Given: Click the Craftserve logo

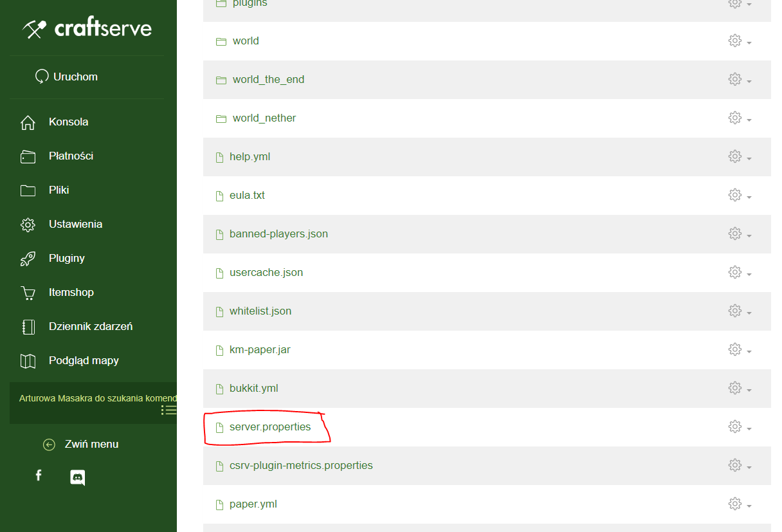Looking at the screenshot, I should pyautogui.click(x=87, y=28).
